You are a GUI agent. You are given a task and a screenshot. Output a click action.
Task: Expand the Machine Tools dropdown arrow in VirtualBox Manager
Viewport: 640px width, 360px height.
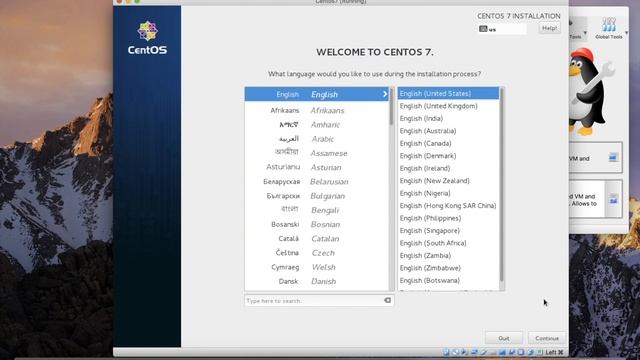585,33
